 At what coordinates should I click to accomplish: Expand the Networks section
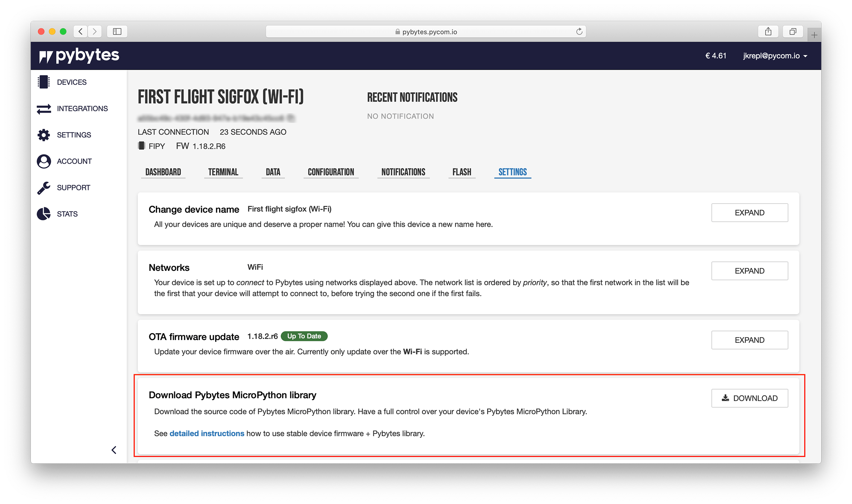[x=749, y=271]
